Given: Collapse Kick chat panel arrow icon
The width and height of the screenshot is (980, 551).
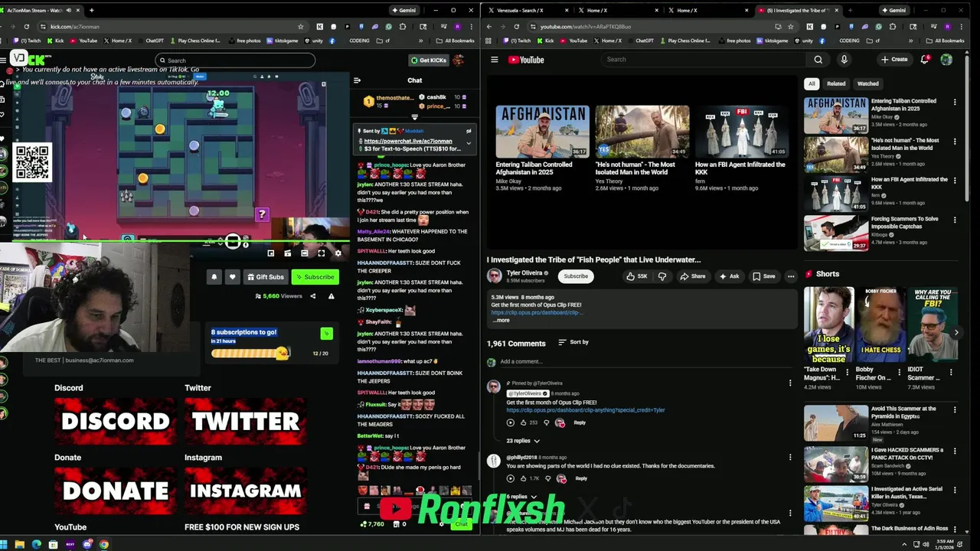Looking at the screenshot, I should [357, 80].
